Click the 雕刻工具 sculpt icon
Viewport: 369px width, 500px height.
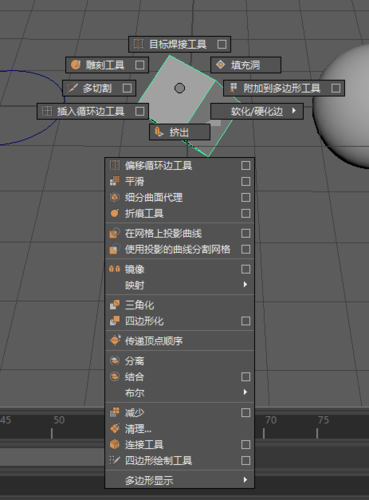(x=76, y=65)
